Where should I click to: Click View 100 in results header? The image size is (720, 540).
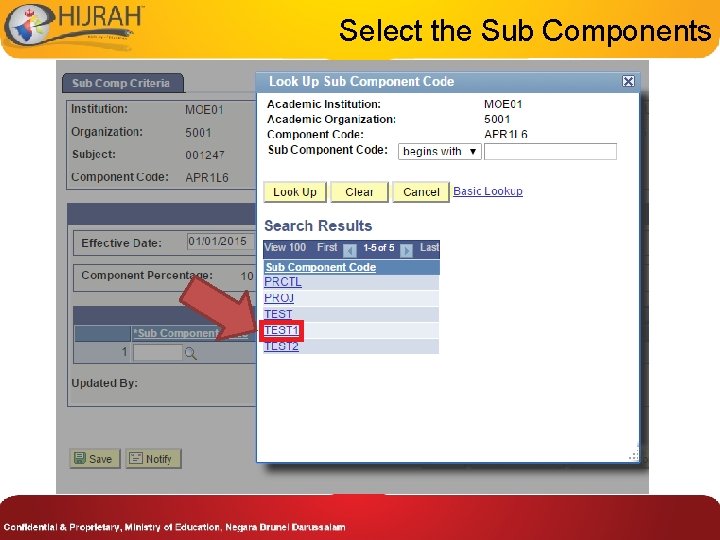click(x=285, y=248)
